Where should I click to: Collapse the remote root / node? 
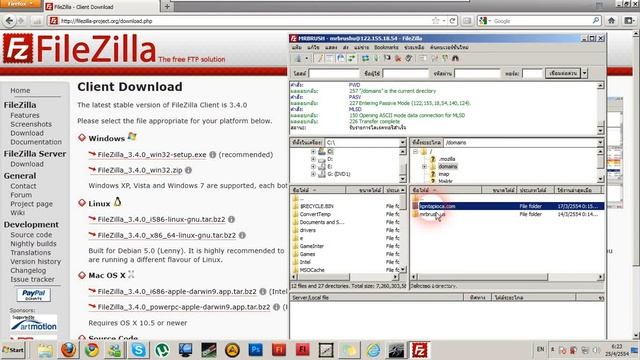tap(416, 152)
